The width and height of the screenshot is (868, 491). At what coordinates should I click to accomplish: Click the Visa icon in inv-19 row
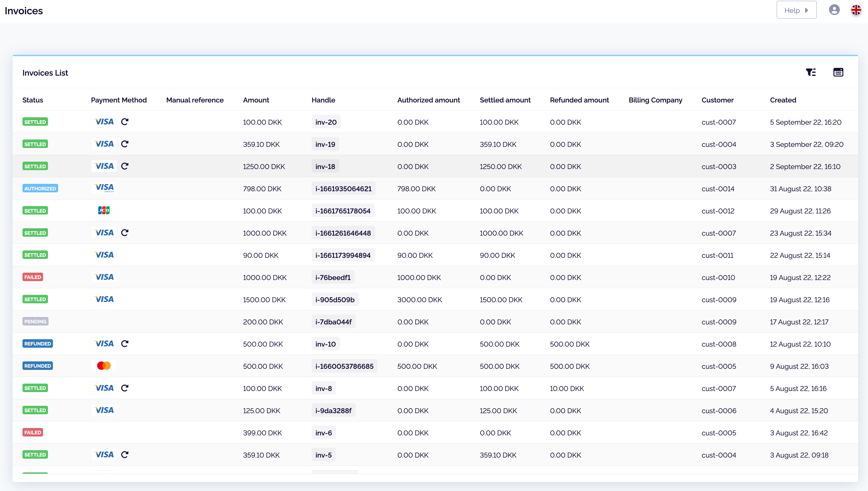[104, 144]
